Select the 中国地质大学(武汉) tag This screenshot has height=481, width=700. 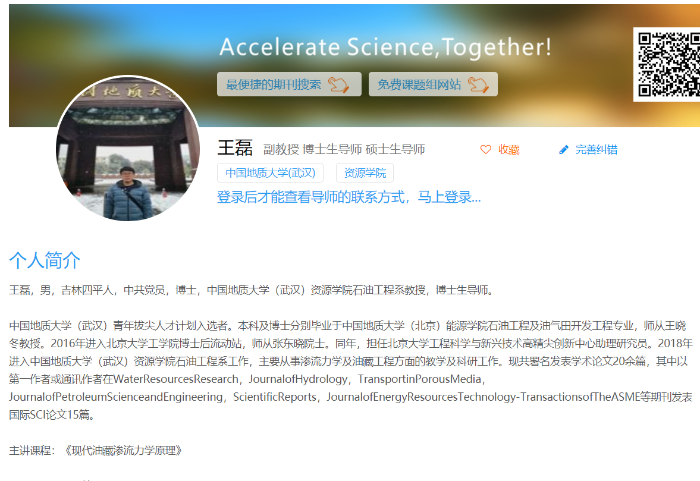(x=270, y=173)
